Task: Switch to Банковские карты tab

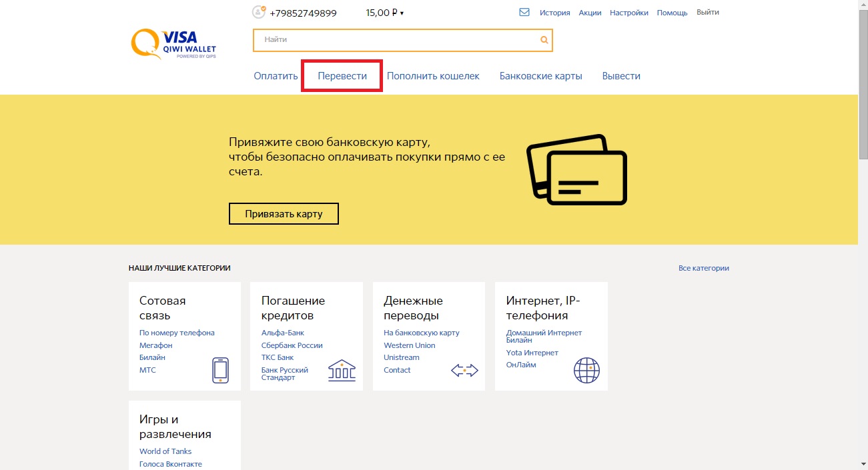Action: pyautogui.click(x=540, y=76)
